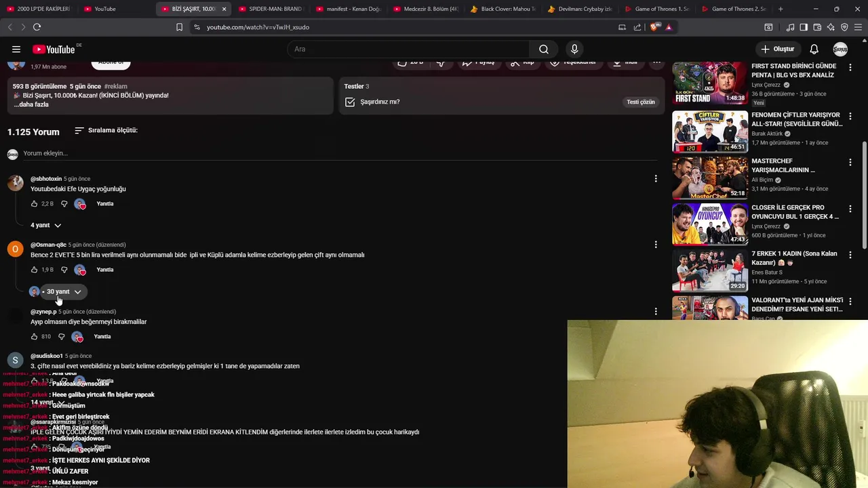Switch to Medcezir 8. Bölüm tab

425,9
